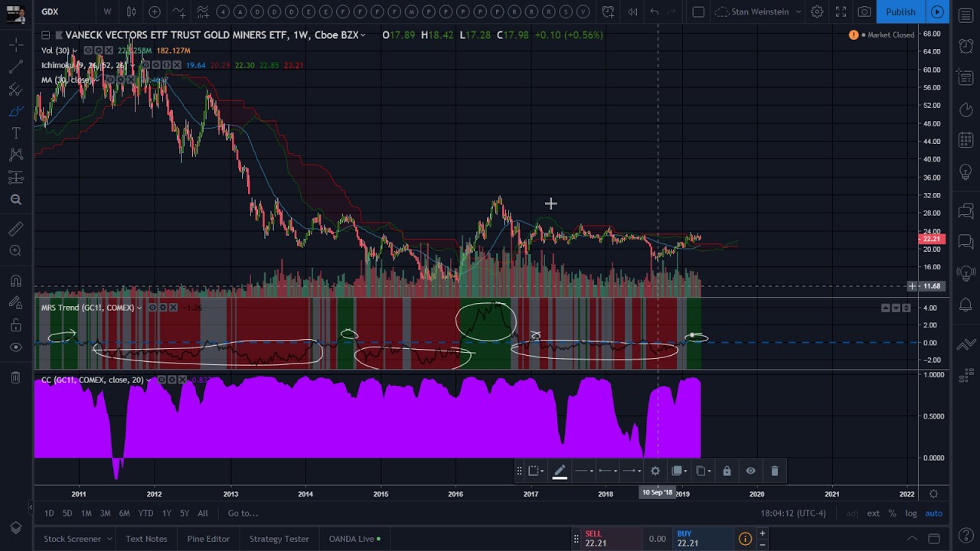The height and width of the screenshot is (551, 980).
Task: Lock the selected drawing in floating toolbar
Action: [x=727, y=471]
